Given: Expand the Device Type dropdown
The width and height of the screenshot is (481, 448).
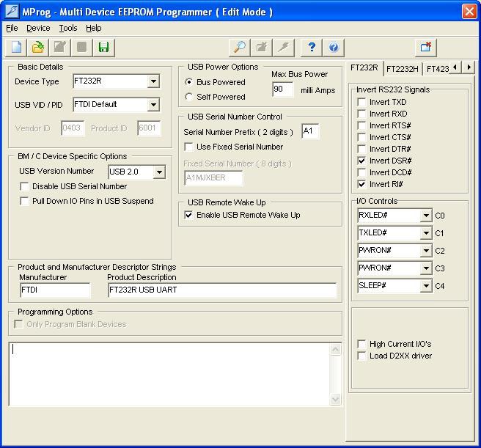Looking at the screenshot, I should (153, 81).
